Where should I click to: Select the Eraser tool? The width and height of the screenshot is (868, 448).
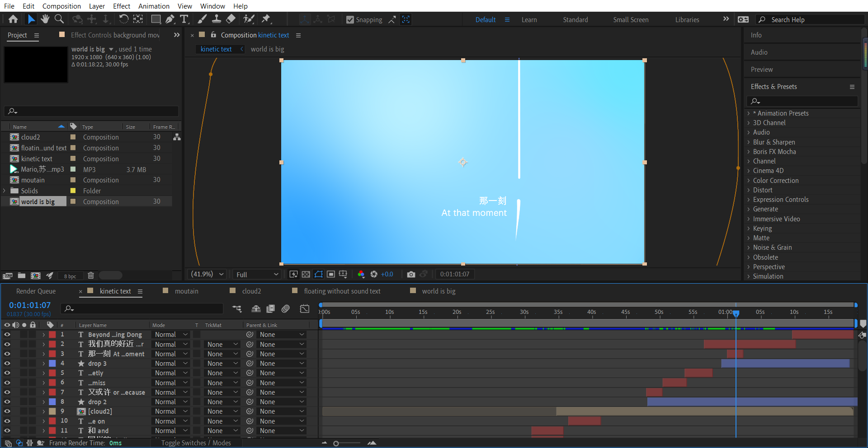pos(231,19)
